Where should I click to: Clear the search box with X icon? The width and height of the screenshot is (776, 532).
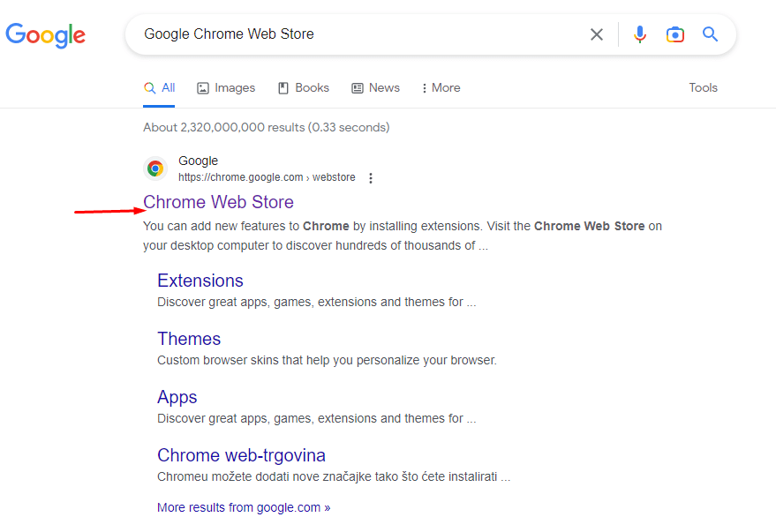coord(597,34)
